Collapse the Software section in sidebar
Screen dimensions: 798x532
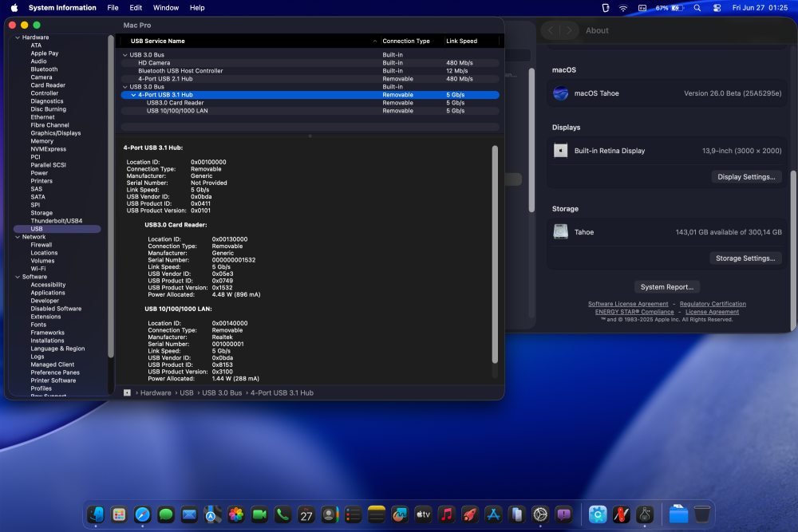[x=18, y=277]
